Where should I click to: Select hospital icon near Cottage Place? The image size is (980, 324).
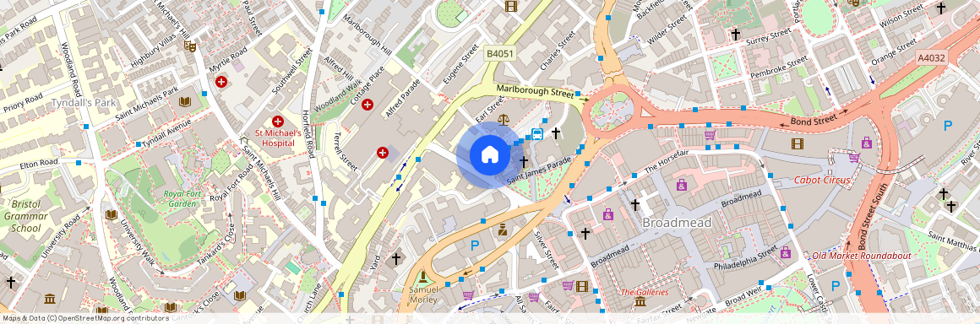click(367, 105)
